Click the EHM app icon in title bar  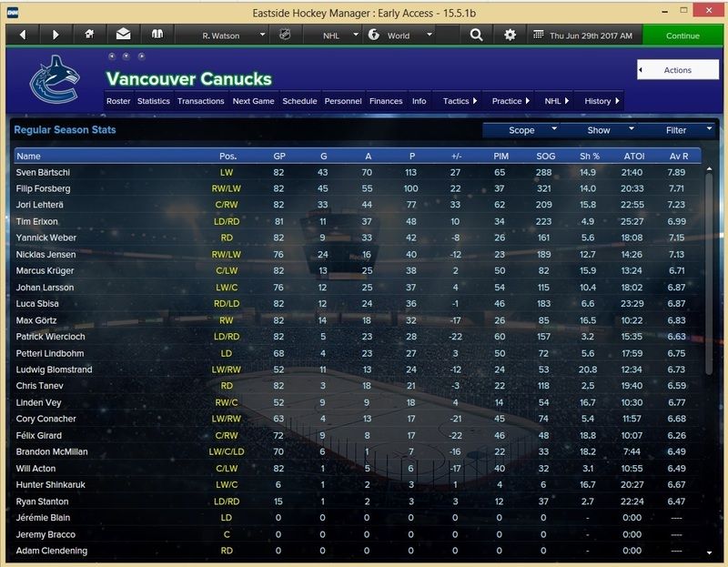click(x=13, y=13)
